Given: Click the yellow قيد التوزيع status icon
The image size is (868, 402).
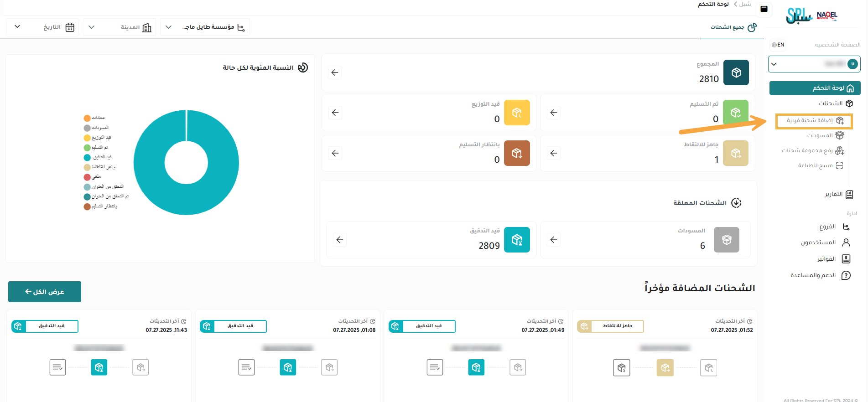Looking at the screenshot, I should pos(516,113).
